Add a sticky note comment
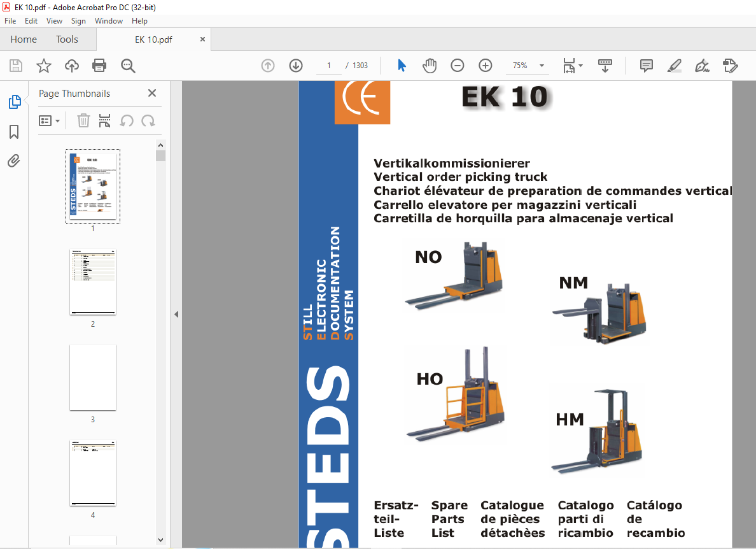 pyautogui.click(x=646, y=66)
